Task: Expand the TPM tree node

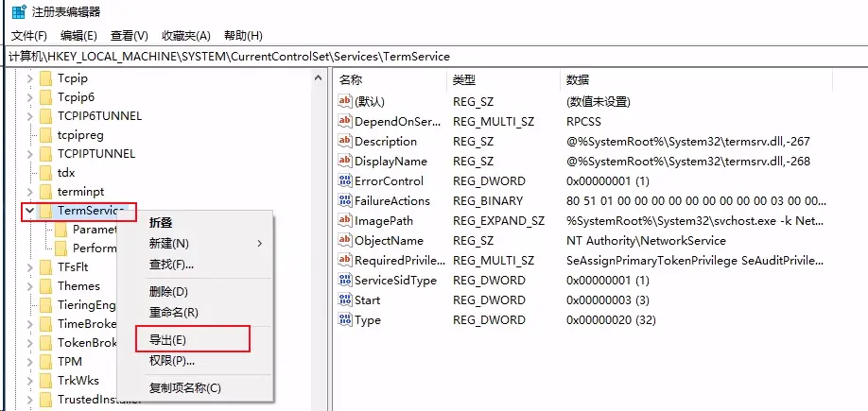Action: [x=29, y=362]
